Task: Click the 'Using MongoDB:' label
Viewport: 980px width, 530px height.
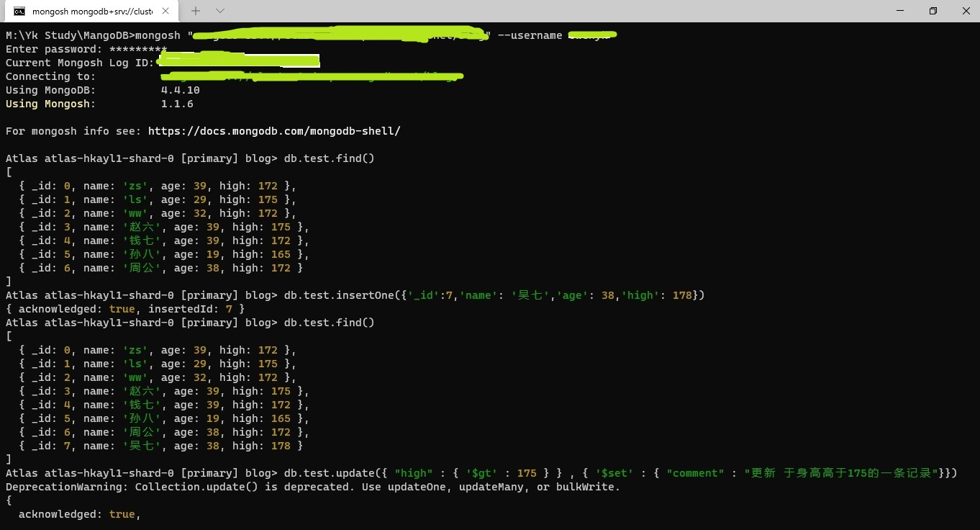Action: (x=50, y=90)
